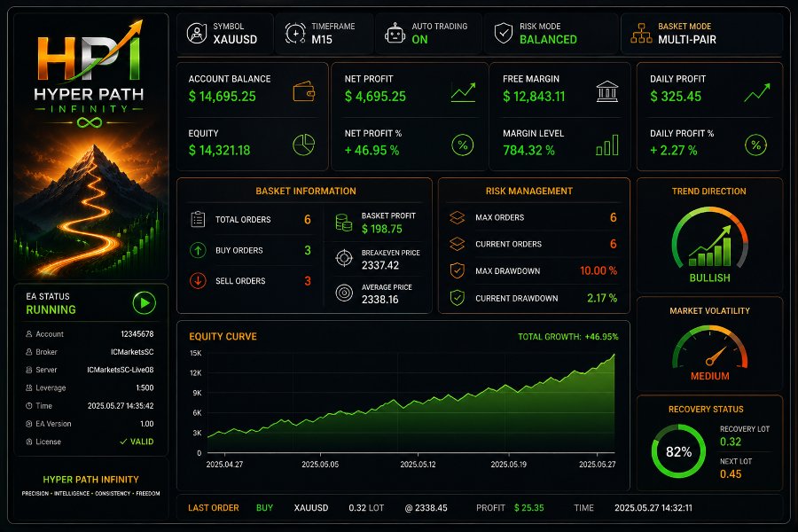Image resolution: width=798 pixels, height=532 pixels.
Task: Open the Symbol XAUUSD selector
Action: pyautogui.click(x=224, y=34)
